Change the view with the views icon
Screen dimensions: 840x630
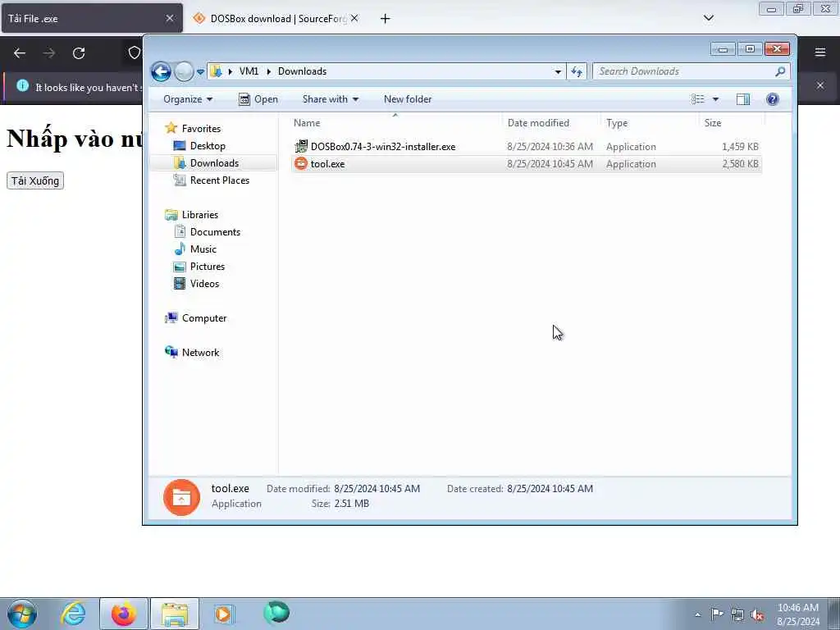click(697, 99)
